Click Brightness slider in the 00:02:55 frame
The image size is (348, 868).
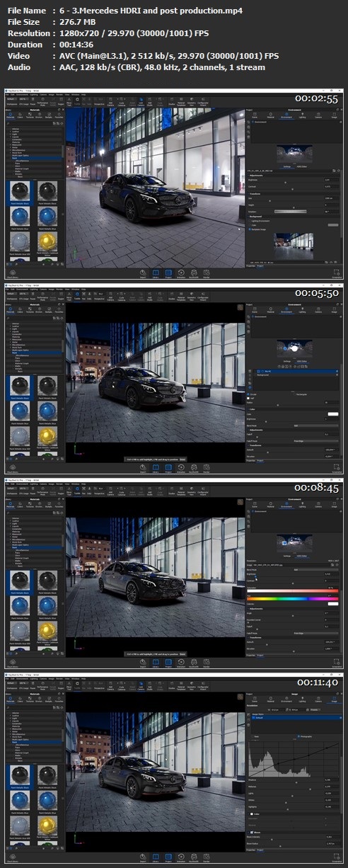pyautogui.click(x=286, y=183)
